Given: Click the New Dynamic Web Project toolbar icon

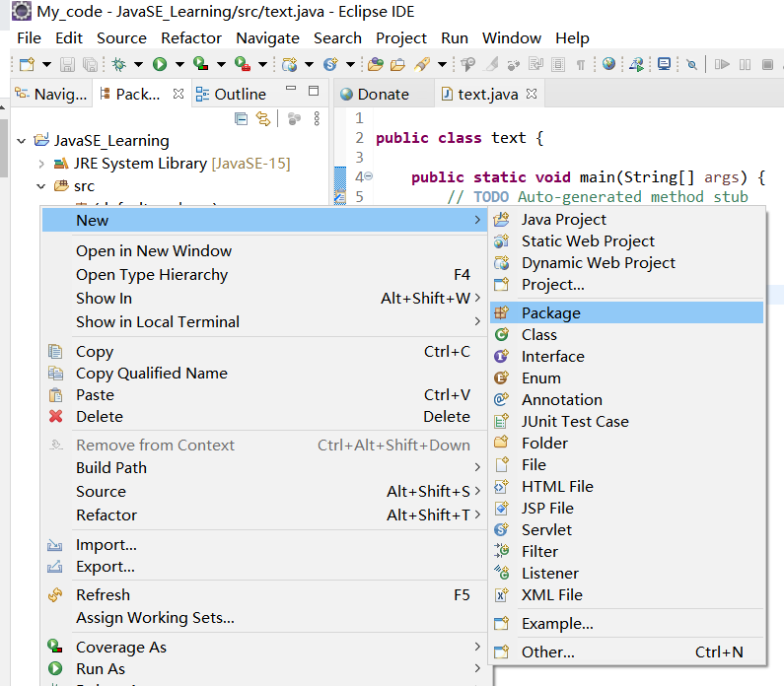Looking at the screenshot, I should [x=290, y=64].
